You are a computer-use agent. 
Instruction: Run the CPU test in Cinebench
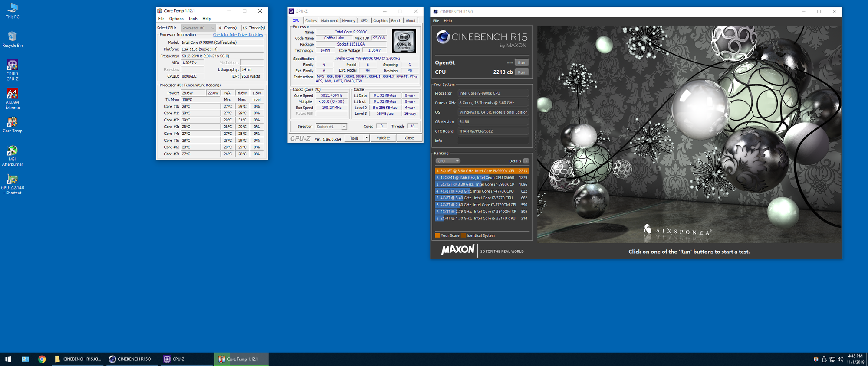point(522,72)
